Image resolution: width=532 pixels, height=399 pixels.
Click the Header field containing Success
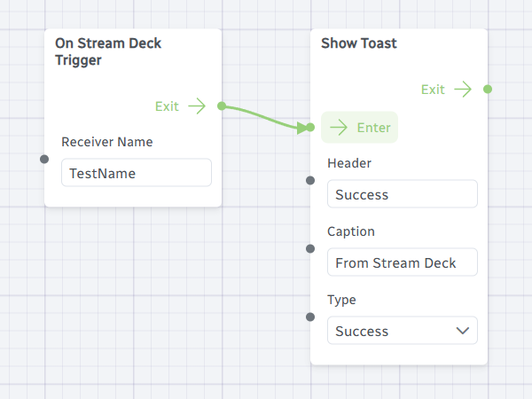[x=402, y=194]
